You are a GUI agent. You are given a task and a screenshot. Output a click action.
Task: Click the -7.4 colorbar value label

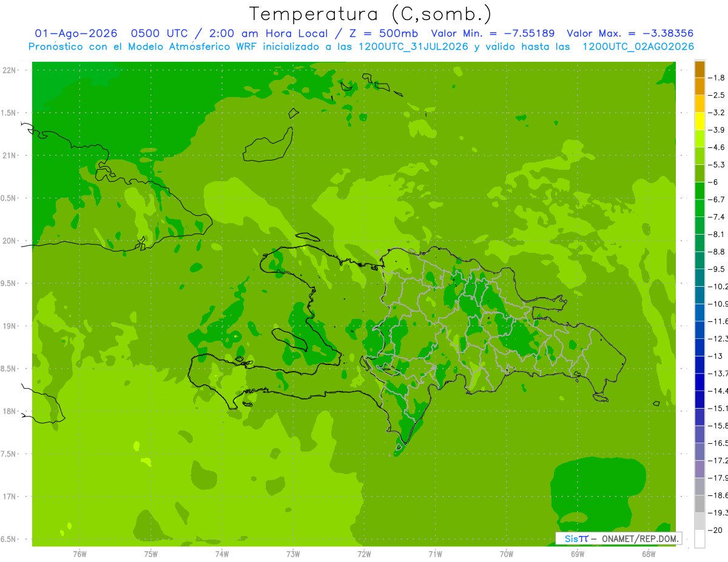click(x=716, y=216)
